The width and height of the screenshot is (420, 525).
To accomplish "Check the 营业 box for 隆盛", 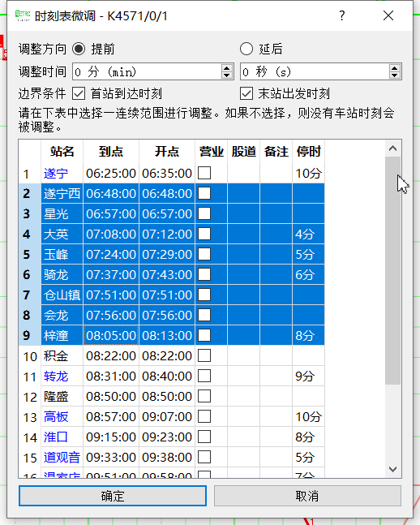I will (x=204, y=396).
